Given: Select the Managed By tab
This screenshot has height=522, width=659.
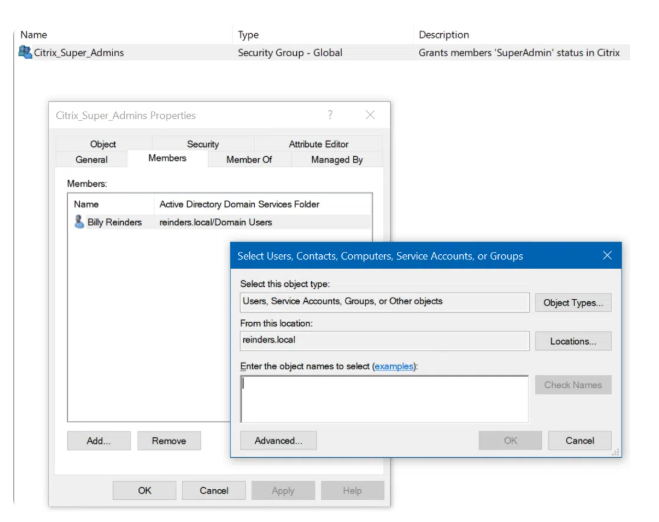Looking at the screenshot, I should (x=337, y=160).
